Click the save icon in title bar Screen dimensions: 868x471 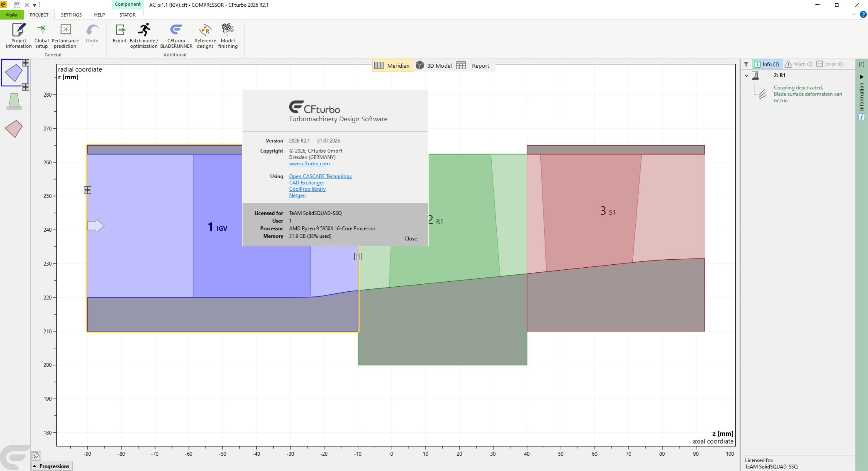[x=17, y=5]
